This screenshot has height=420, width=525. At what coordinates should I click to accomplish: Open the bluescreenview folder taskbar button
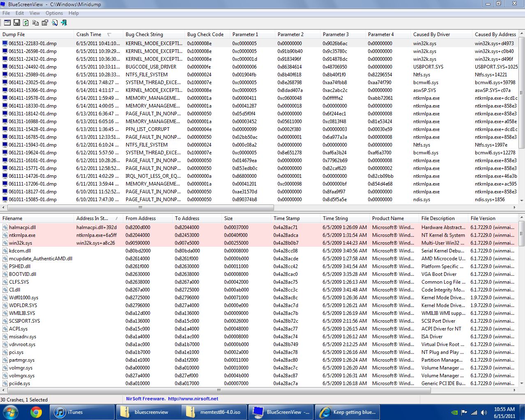(148, 412)
